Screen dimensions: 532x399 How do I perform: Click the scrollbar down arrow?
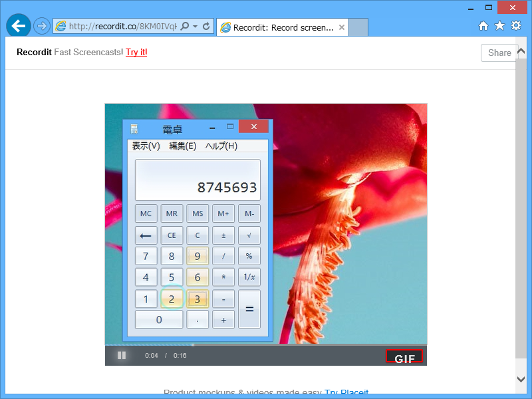[x=521, y=379]
